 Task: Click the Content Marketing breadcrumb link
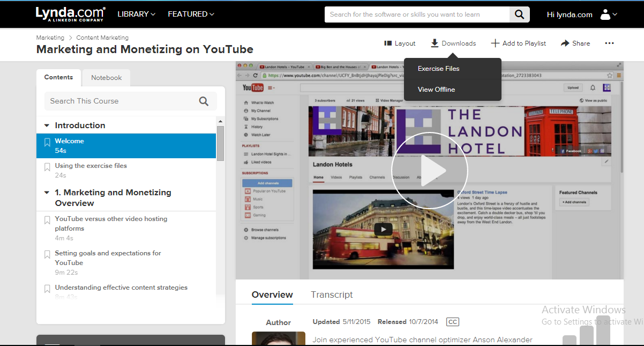pyautogui.click(x=102, y=38)
